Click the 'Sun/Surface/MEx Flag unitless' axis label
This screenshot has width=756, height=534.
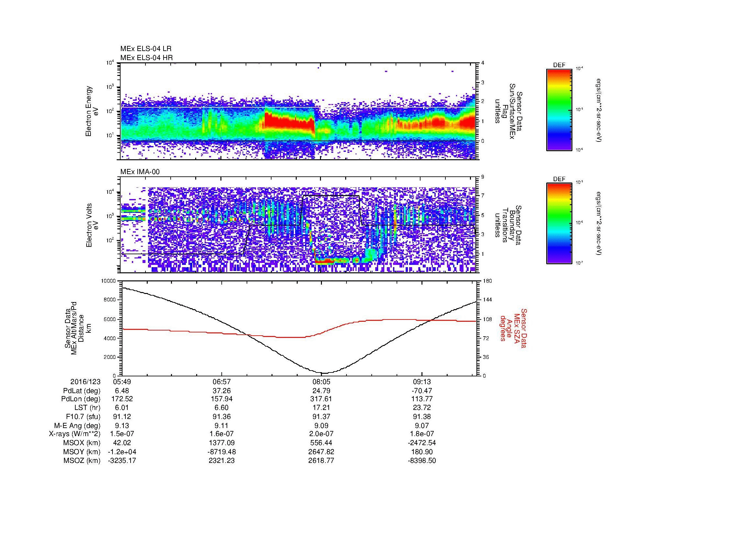[508, 111]
